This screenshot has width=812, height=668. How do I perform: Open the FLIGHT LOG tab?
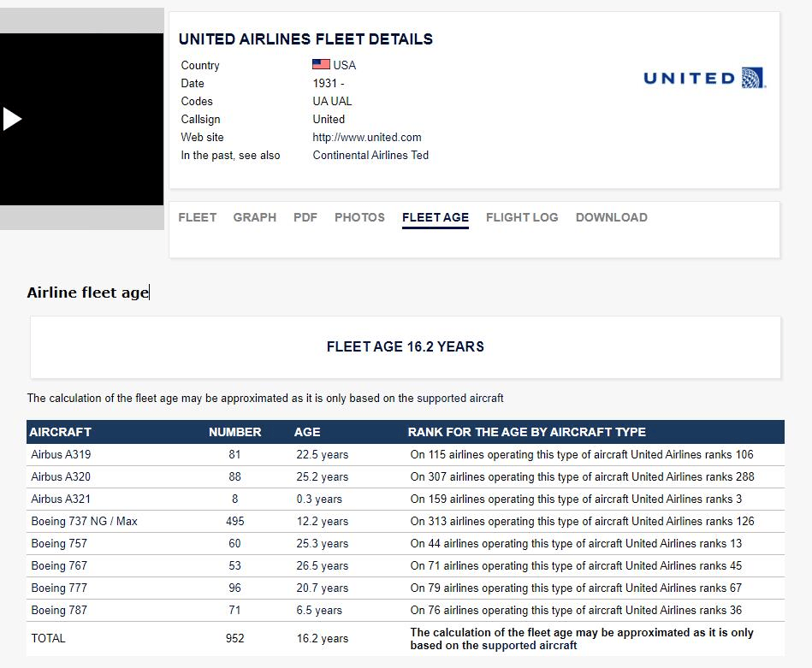(x=522, y=217)
